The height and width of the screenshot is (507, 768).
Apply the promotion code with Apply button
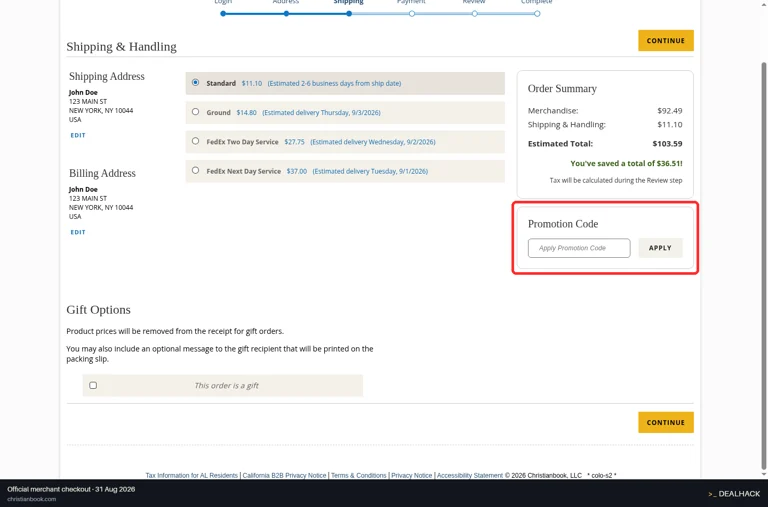660,248
